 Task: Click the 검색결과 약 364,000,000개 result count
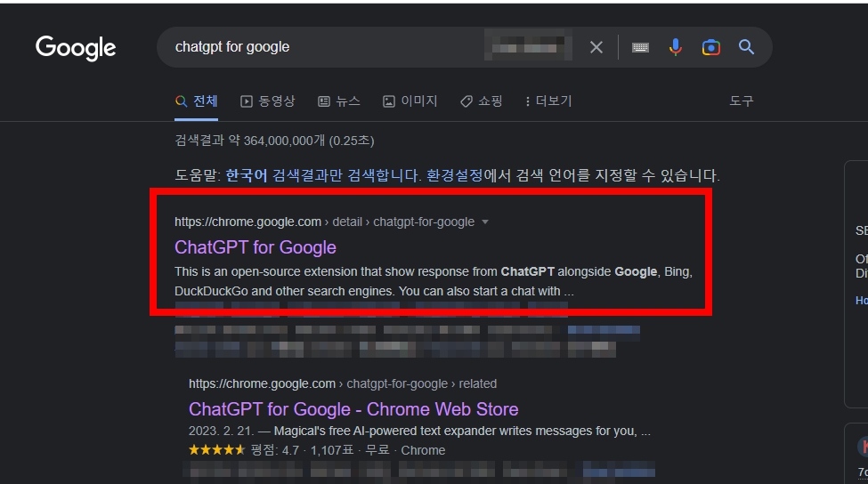(x=274, y=141)
